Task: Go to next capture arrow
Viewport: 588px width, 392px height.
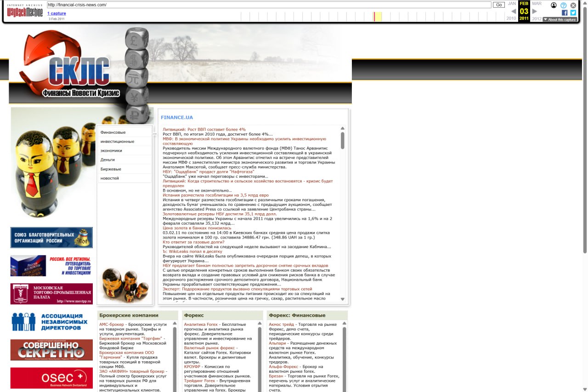Action: pos(535,11)
